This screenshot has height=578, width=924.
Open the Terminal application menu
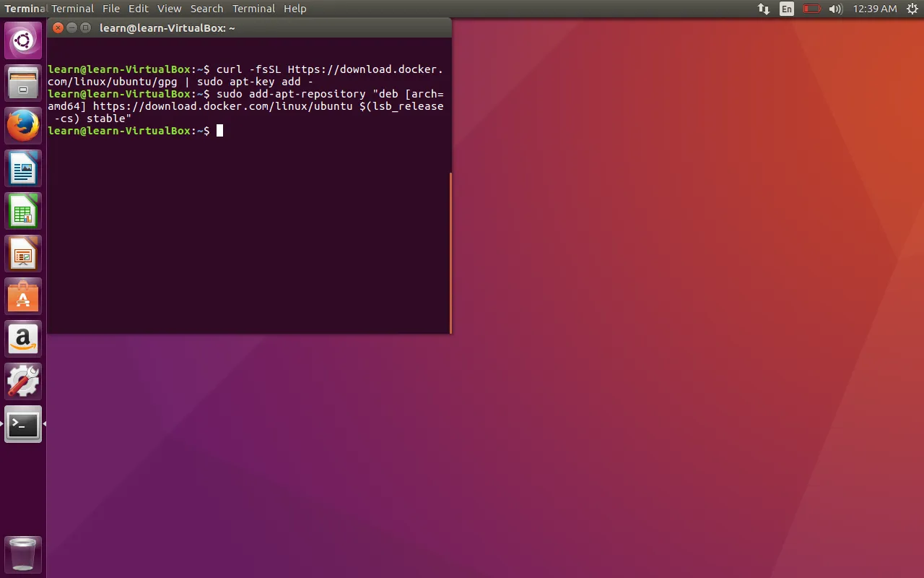click(72, 9)
